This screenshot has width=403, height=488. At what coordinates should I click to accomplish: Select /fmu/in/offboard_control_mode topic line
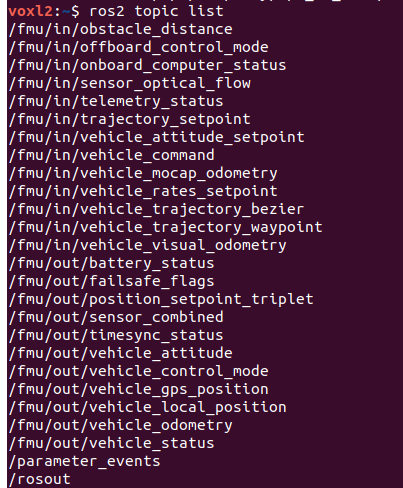click(x=139, y=47)
